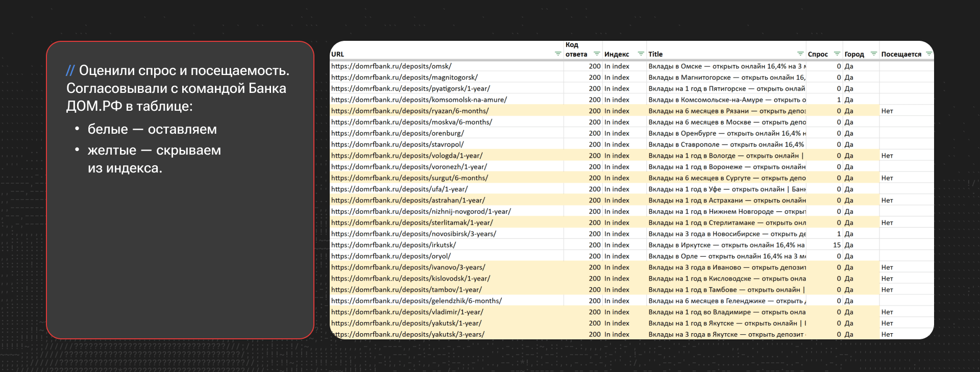Select the 'Нет' cell in the ryazan row
The height and width of the screenshot is (372, 980).
pos(887,111)
